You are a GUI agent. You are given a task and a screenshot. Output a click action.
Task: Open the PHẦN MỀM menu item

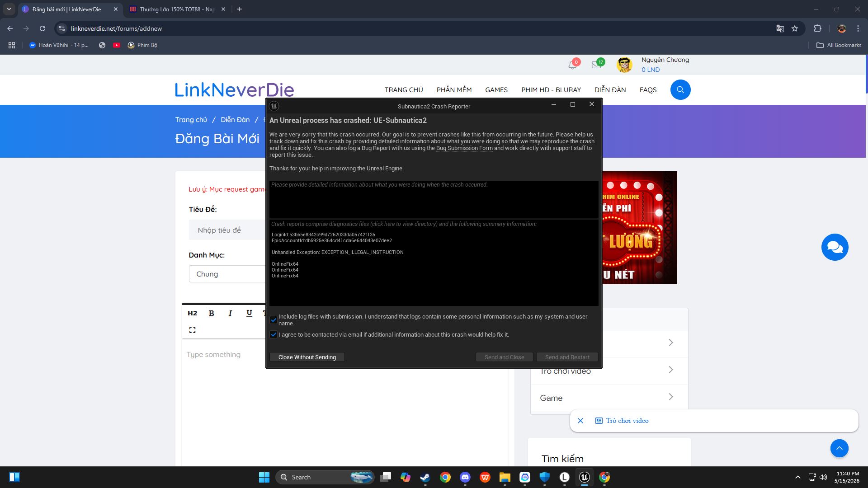454,90
